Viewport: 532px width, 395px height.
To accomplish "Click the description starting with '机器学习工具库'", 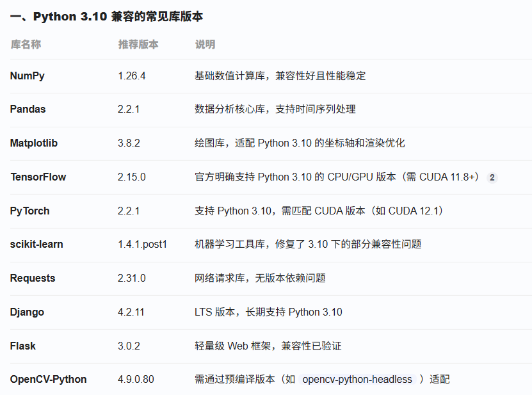I will [308, 244].
